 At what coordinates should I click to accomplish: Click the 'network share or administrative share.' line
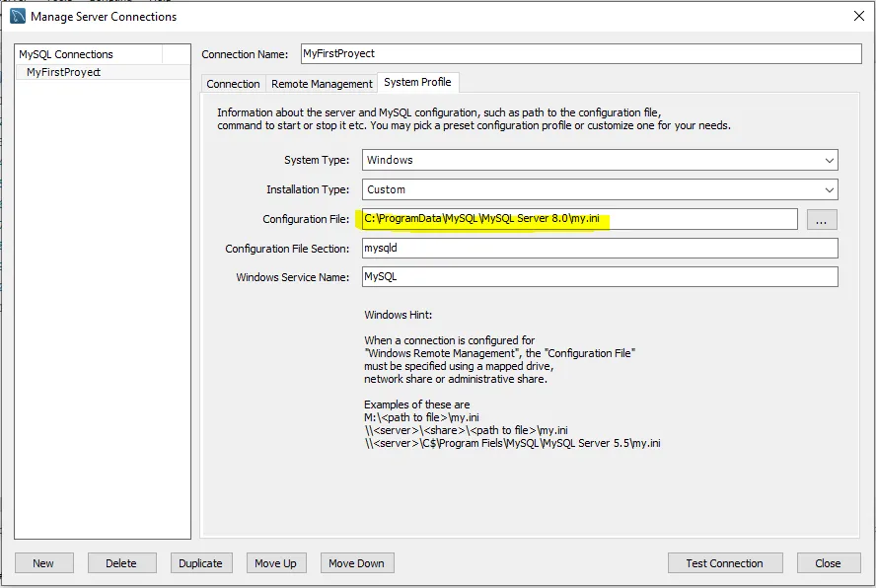pyautogui.click(x=456, y=379)
